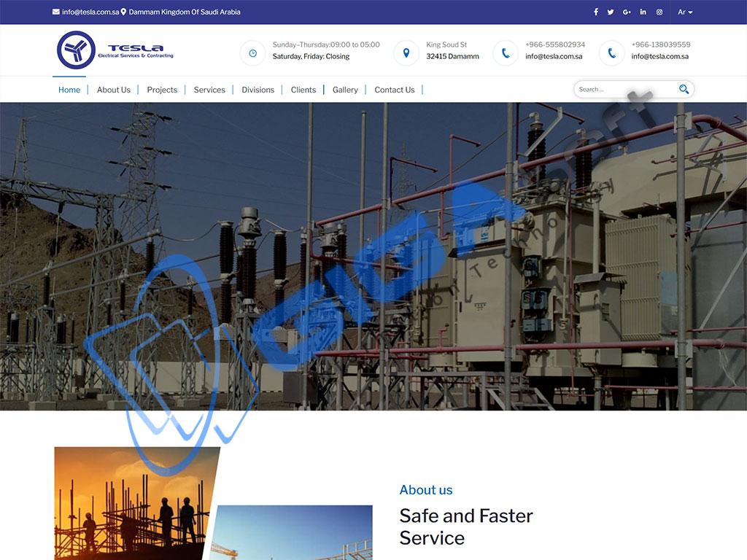This screenshot has height=560, width=747.
Task: Focus the Search input field
Action: 624,90
